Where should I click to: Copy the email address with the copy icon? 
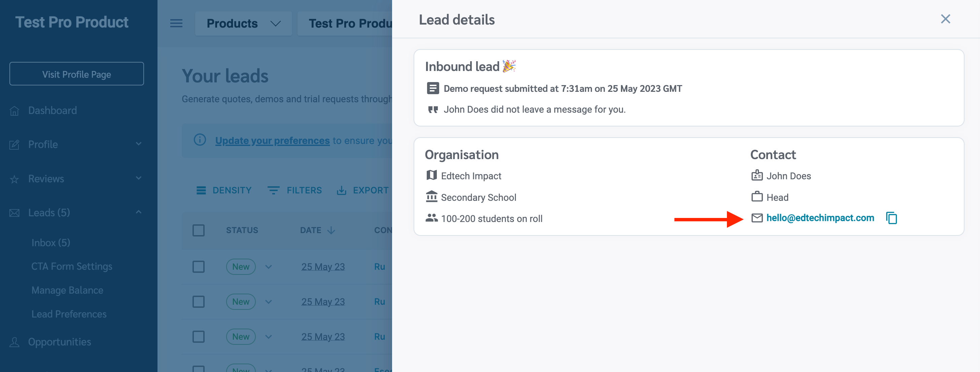(891, 218)
